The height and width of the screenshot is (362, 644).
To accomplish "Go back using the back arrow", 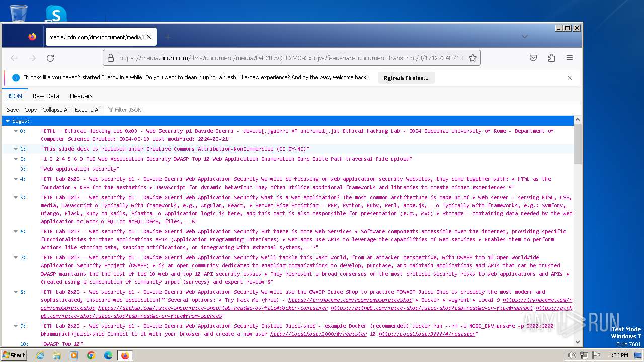I will pos(14,58).
